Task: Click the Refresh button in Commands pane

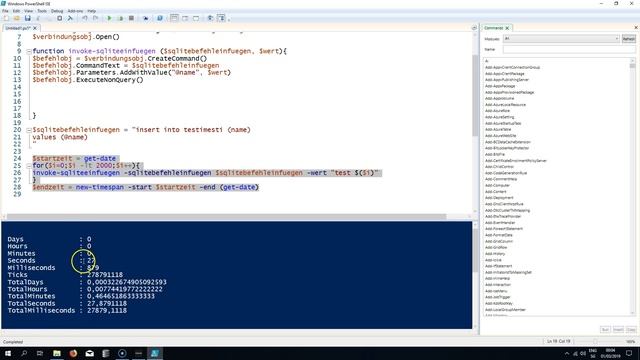Action: tap(629, 39)
